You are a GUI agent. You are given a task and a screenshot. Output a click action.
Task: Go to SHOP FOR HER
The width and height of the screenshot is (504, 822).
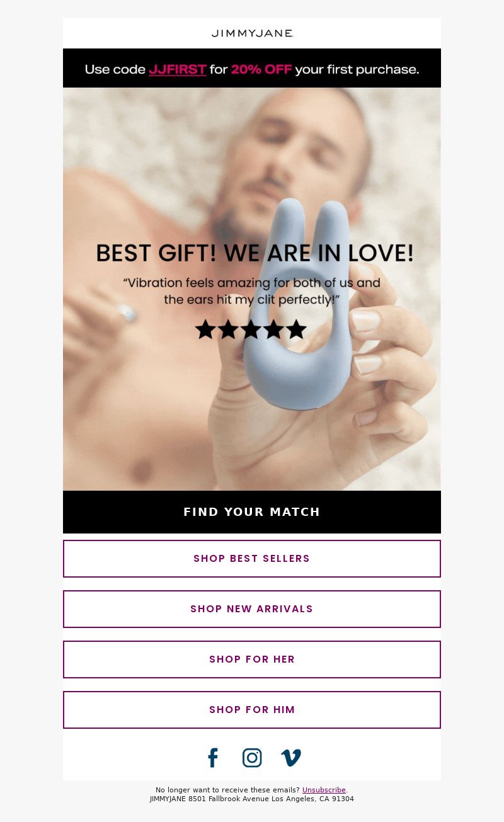coord(252,659)
